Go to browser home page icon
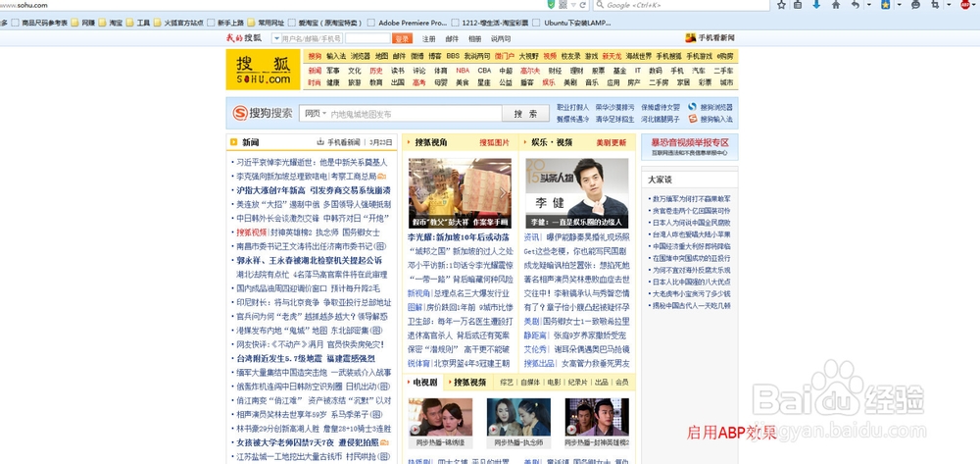 (836, 5)
